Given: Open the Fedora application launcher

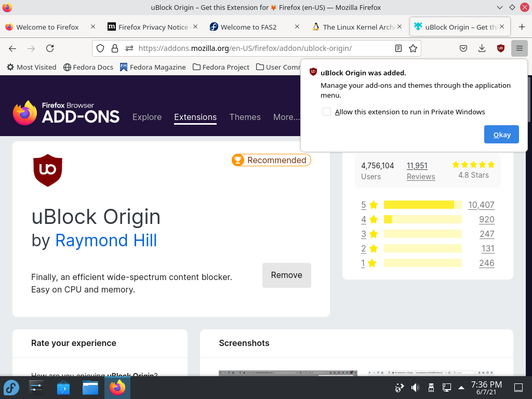Looking at the screenshot, I should 11,388.
